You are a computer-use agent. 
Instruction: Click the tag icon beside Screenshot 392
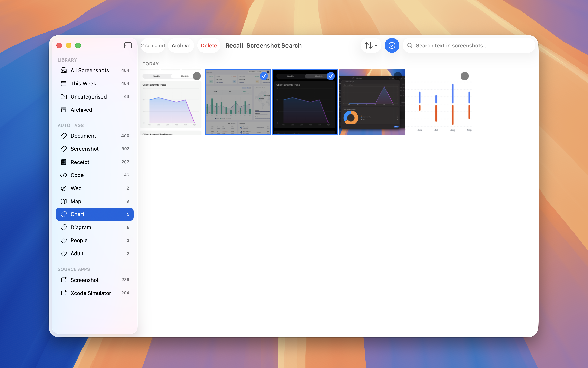point(64,149)
